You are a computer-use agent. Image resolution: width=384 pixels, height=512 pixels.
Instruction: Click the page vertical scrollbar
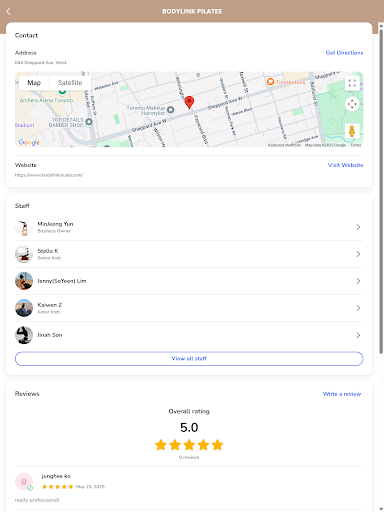(x=381, y=192)
